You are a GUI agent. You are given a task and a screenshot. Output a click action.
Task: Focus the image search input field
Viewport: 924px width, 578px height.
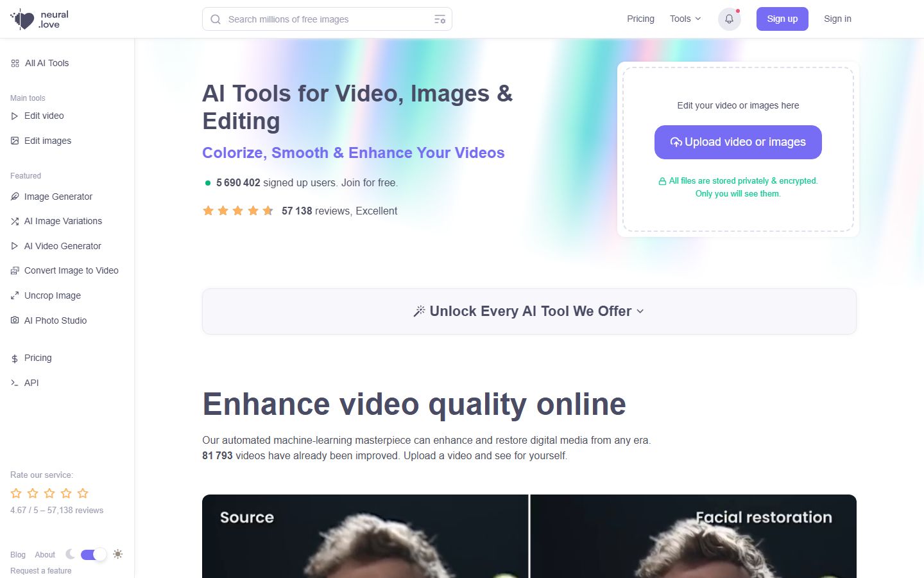(327, 19)
